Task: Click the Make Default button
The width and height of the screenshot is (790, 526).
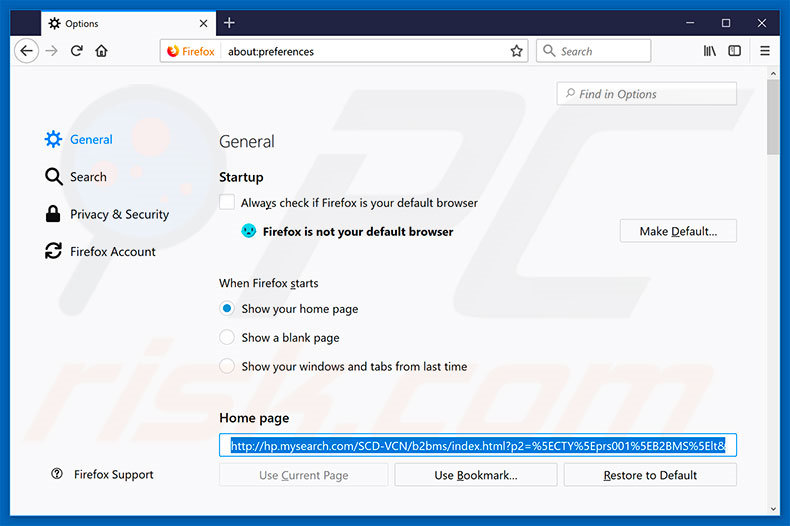Action: [x=678, y=231]
